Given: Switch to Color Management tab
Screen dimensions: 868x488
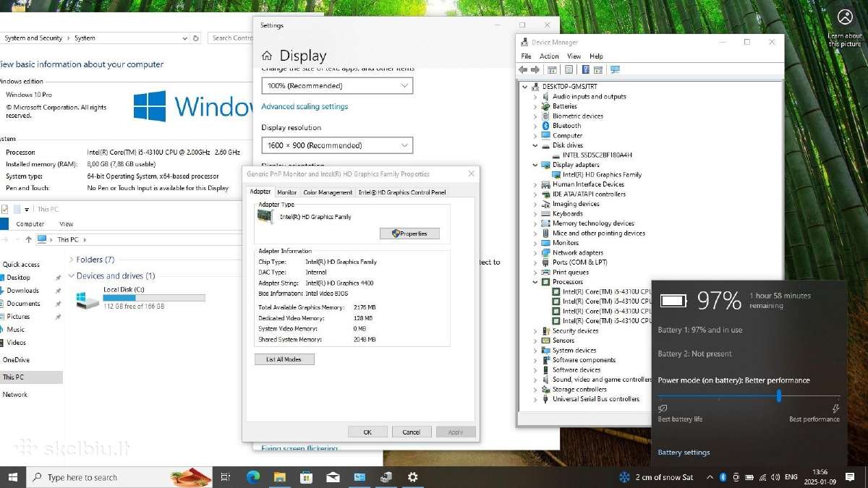Looking at the screenshot, I should pos(328,192).
